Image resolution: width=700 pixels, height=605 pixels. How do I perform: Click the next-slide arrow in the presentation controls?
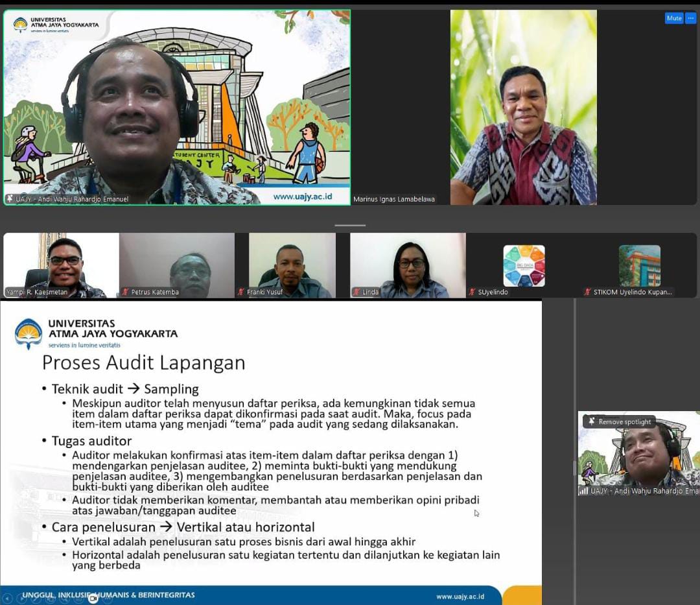tap(21, 599)
